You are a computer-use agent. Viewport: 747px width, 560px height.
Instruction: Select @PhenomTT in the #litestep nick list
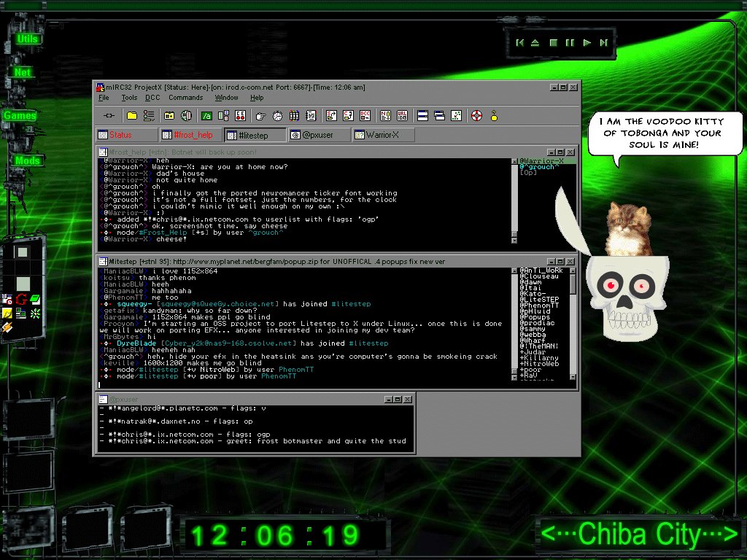[539, 306]
